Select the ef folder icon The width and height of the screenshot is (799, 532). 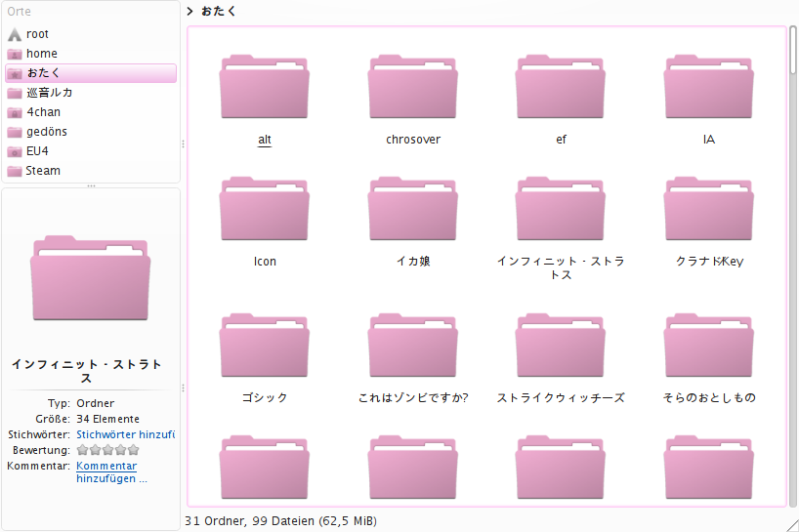point(561,87)
